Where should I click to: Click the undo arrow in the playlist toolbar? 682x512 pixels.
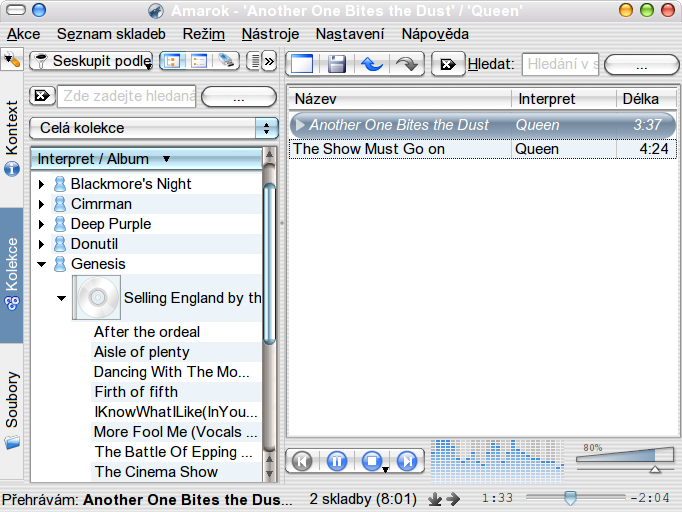(x=372, y=64)
